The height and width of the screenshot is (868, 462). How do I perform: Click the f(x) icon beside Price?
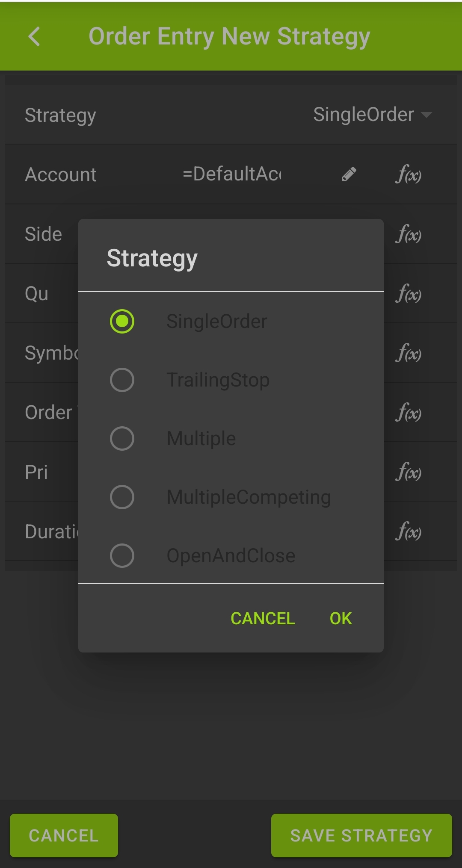coord(408,472)
